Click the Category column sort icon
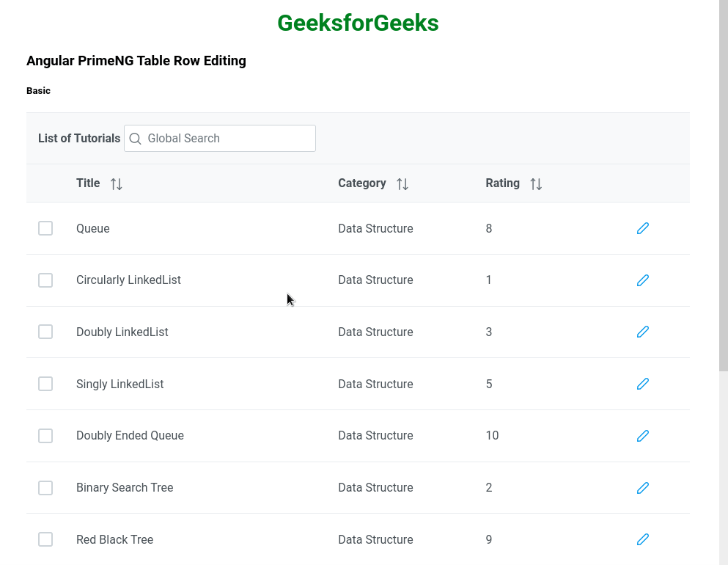Screen dimensions: 728x565 pos(402,184)
